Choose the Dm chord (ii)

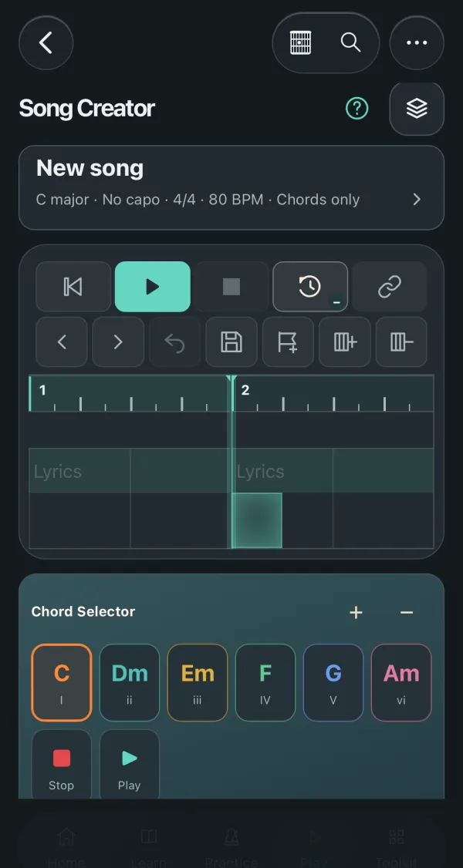pyautogui.click(x=130, y=682)
